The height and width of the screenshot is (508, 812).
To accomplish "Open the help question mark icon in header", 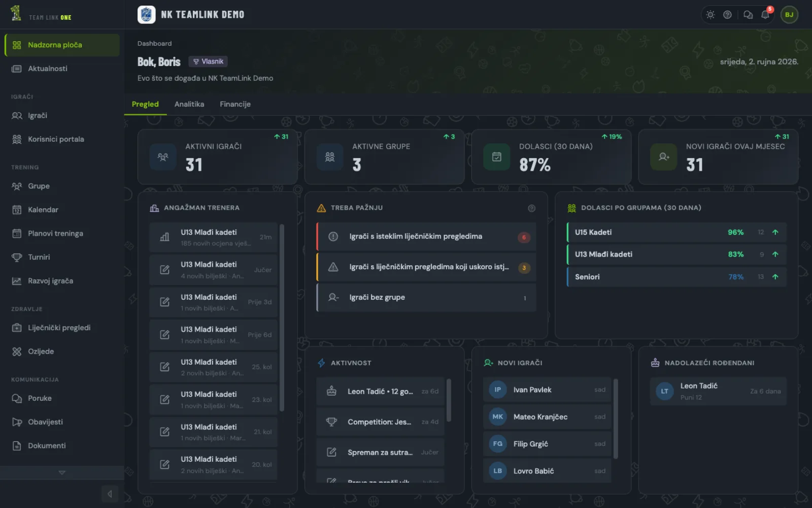I will click(727, 15).
